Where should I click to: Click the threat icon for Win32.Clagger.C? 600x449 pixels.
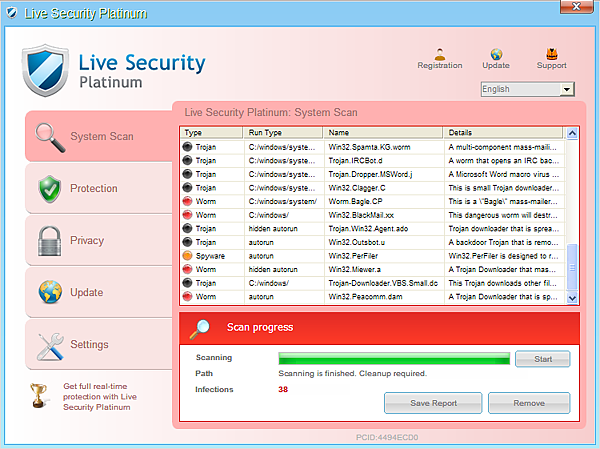[x=188, y=188]
